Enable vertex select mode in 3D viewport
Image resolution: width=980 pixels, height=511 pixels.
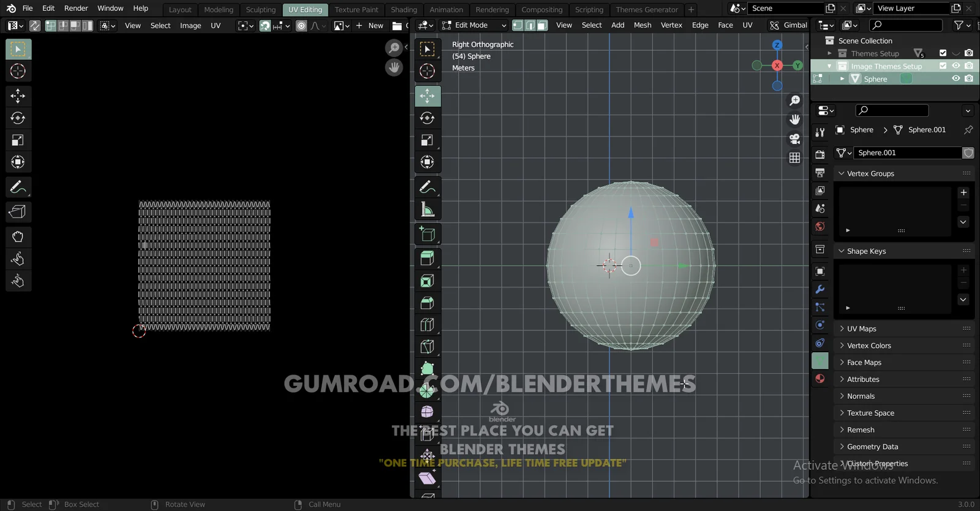pos(518,25)
